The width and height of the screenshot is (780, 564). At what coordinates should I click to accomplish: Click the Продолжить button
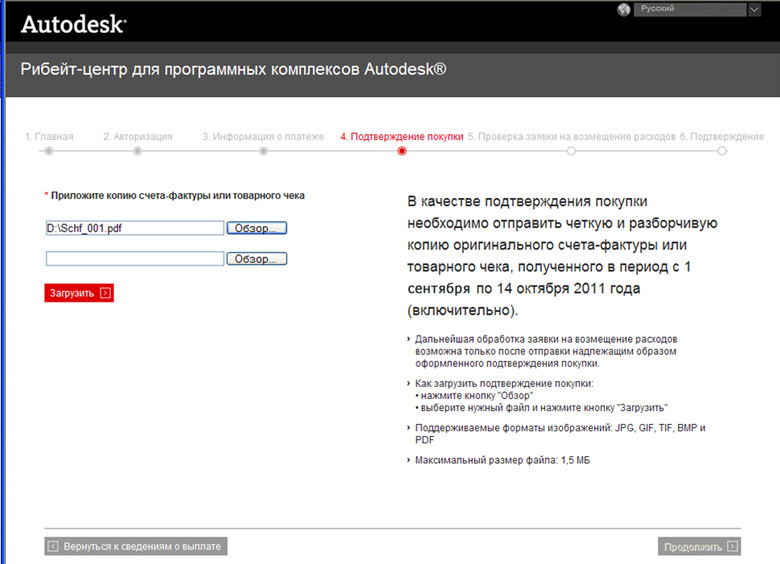pyautogui.click(x=699, y=547)
